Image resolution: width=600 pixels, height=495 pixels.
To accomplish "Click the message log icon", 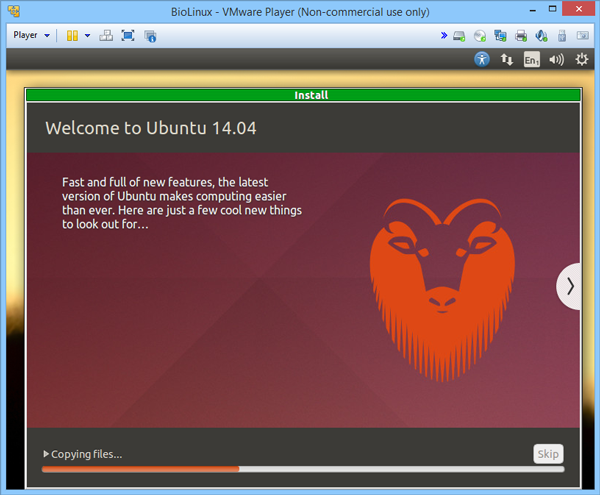I will tap(583, 36).
